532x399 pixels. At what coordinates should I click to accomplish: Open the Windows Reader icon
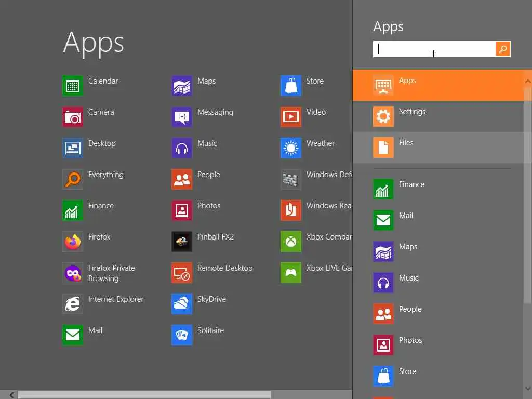[291, 210]
